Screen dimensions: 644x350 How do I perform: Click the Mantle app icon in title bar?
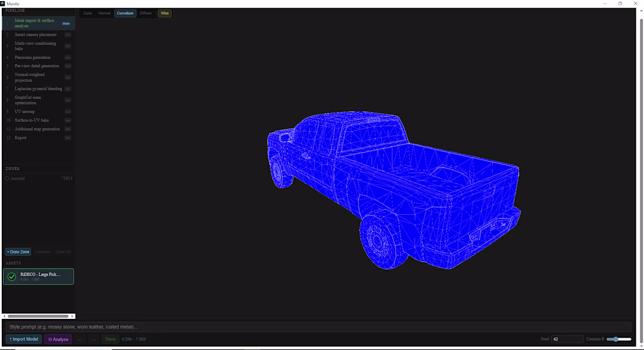pos(2,4)
